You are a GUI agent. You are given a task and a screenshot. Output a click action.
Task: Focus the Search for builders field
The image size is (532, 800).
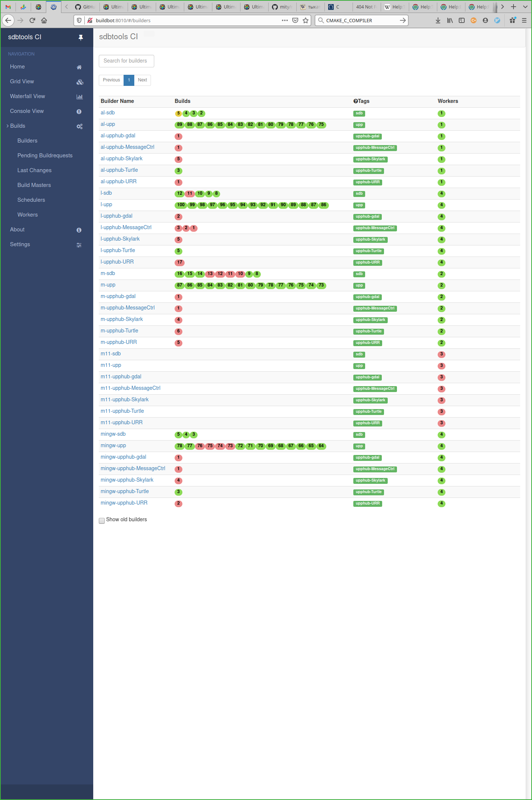tap(126, 61)
